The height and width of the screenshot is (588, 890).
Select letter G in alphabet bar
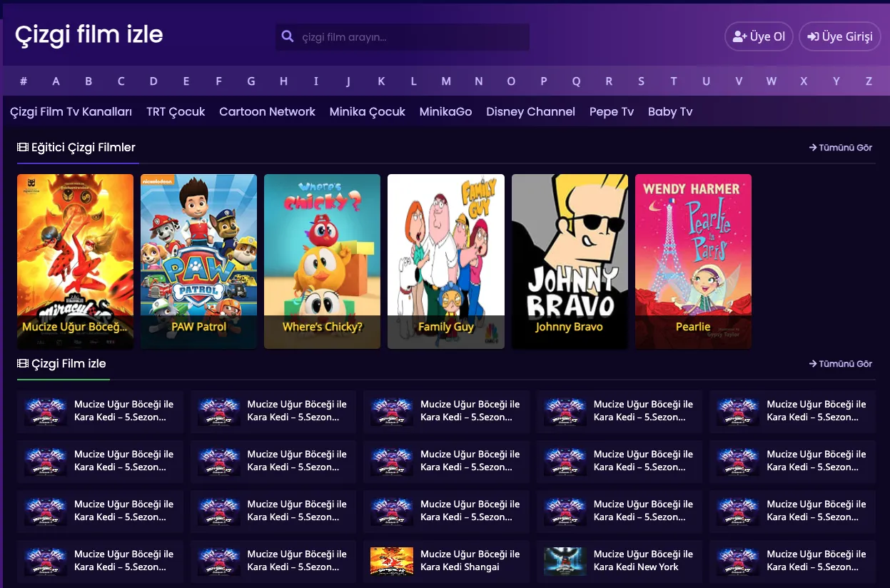point(251,81)
